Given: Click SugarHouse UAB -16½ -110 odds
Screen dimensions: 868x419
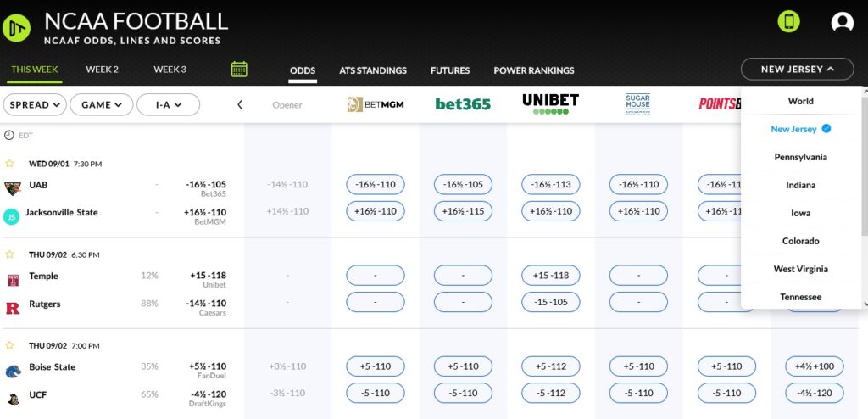Looking at the screenshot, I should (638, 185).
